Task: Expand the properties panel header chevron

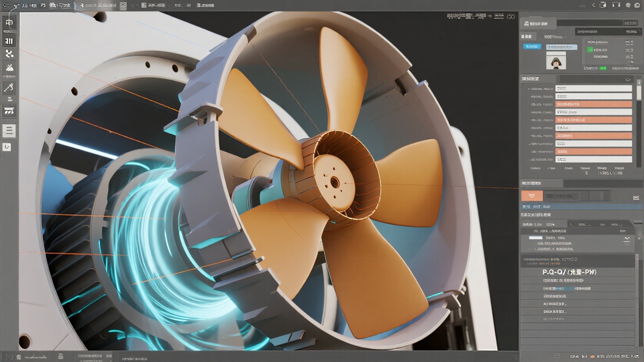Action: 628,79
